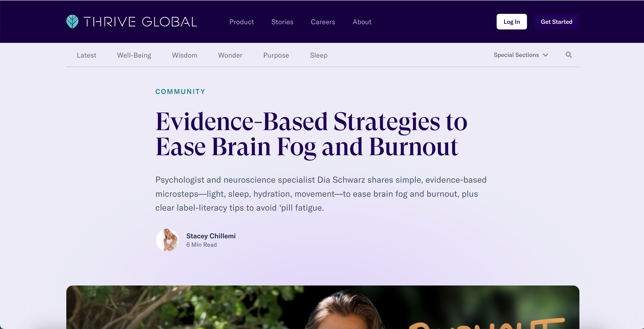Click the Thrive Global leaf logo icon

point(72,21)
